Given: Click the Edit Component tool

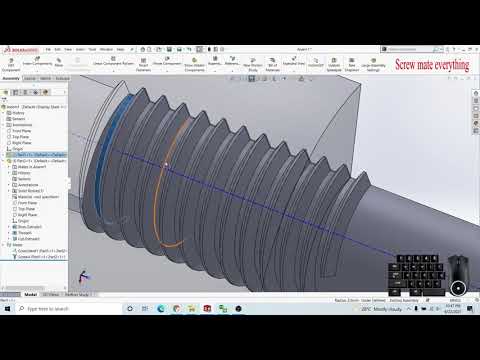Looking at the screenshot, I should coord(11,65).
